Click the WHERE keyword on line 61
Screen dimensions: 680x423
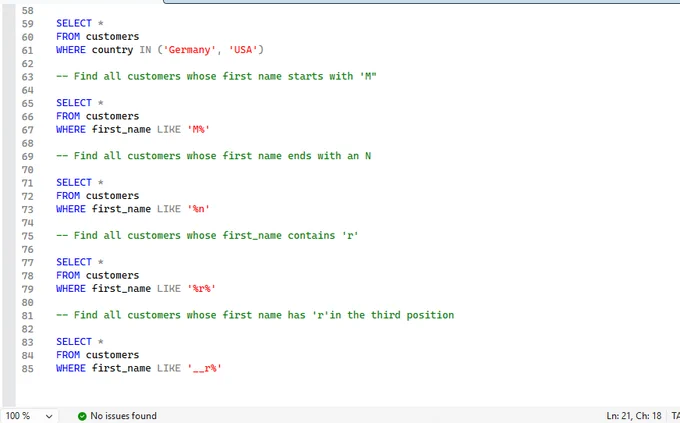71,50
